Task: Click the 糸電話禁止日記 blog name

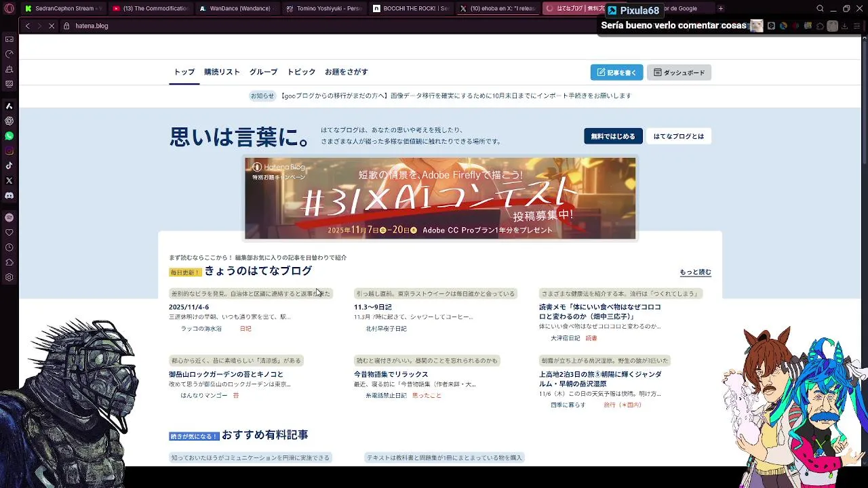Action: tap(386, 395)
